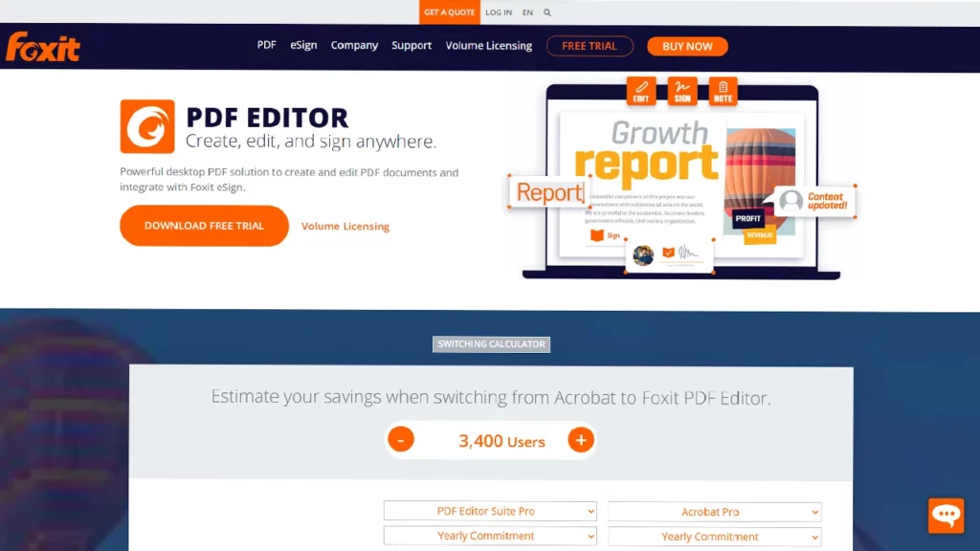Image resolution: width=980 pixels, height=551 pixels.
Task: Decrease users with the minus button
Action: [x=401, y=440]
